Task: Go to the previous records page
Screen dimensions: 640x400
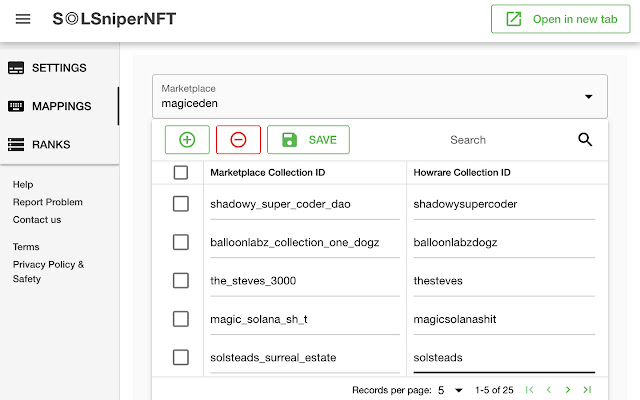Action: 549,389
